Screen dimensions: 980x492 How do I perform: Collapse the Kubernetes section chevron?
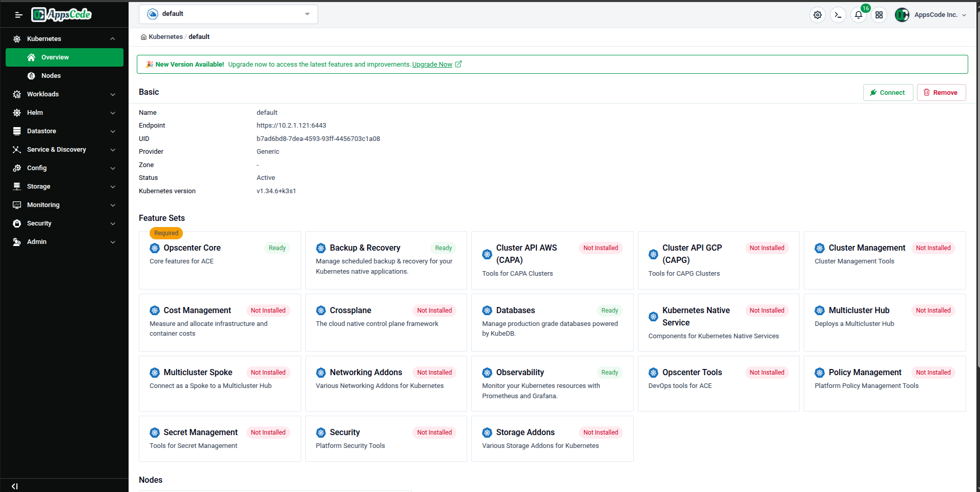click(x=112, y=38)
